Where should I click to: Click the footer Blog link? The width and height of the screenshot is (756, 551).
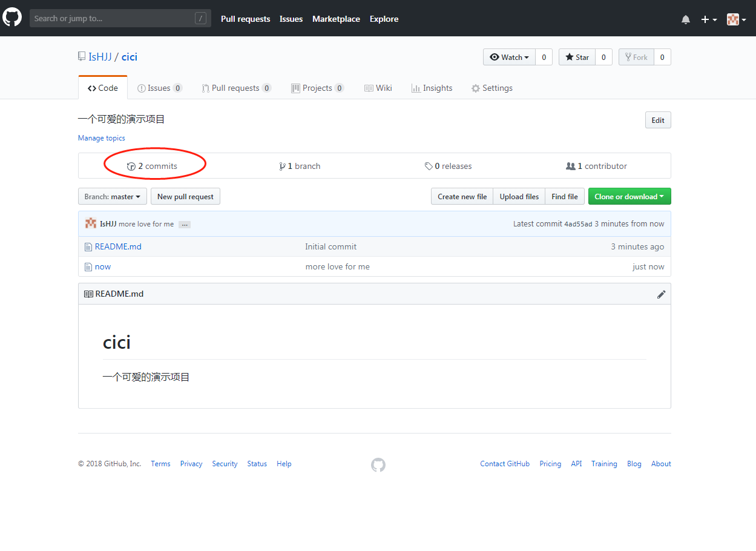(634, 464)
